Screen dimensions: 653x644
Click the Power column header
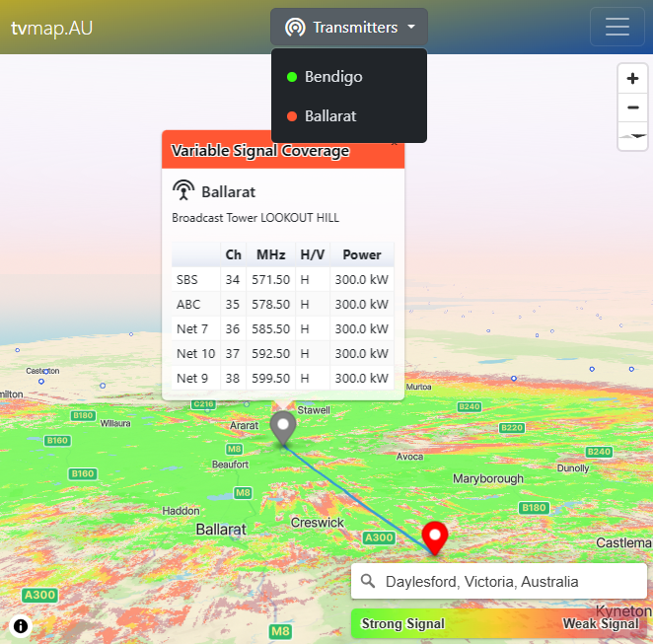[362, 254]
